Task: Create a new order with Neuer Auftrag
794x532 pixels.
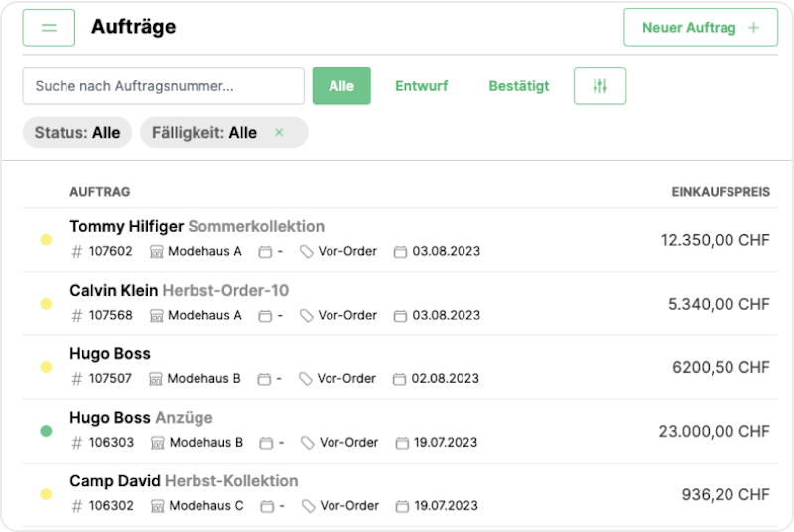Action: pos(701,28)
